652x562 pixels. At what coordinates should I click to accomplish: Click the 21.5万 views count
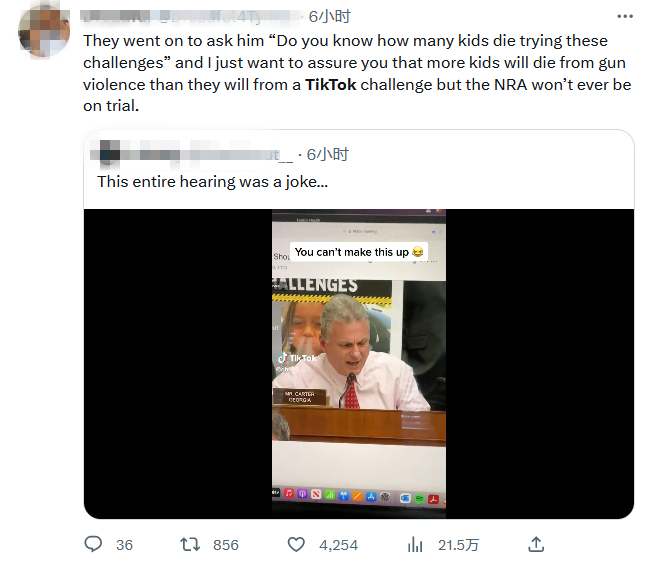pos(459,545)
